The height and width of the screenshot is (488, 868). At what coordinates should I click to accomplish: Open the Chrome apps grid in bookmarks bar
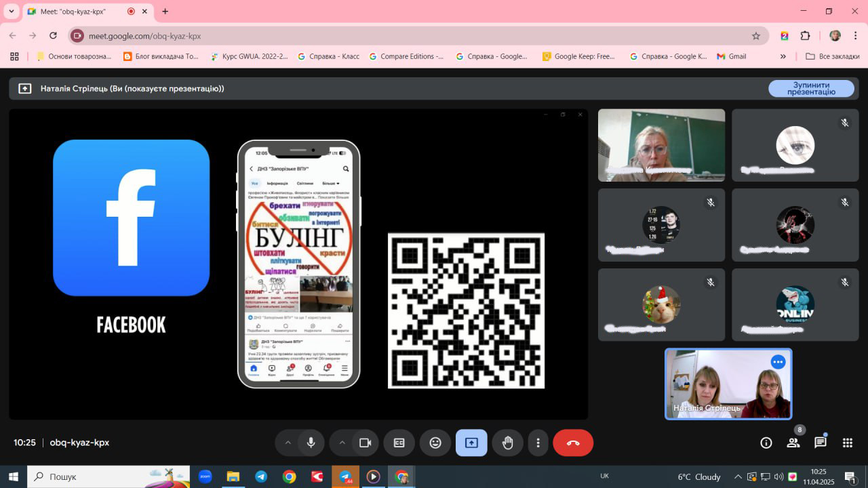pyautogui.click(x=14, y=56)
